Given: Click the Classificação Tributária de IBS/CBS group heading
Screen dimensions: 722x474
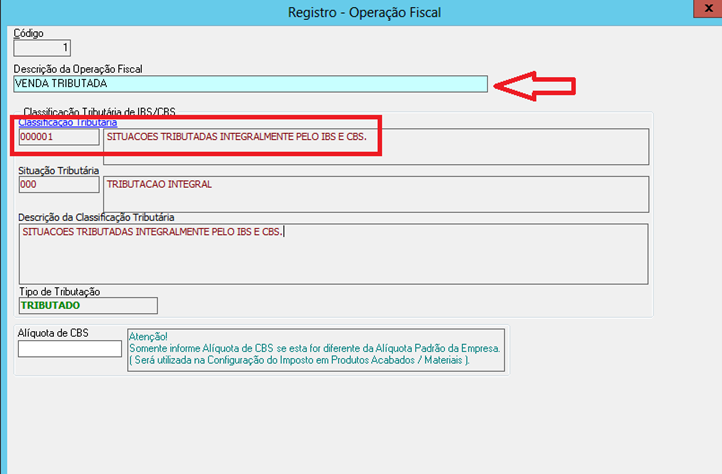Looking at the screenshot, I should (98, 110).
